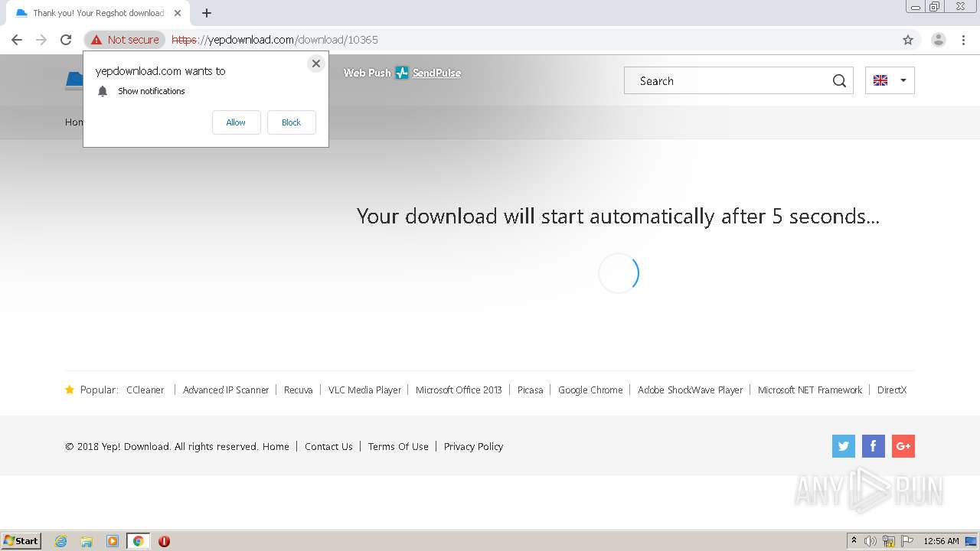The width and height of the screenshot is (980, 551).
Task: Open Microsoft NET Framework link
Action: pos(810,390)
